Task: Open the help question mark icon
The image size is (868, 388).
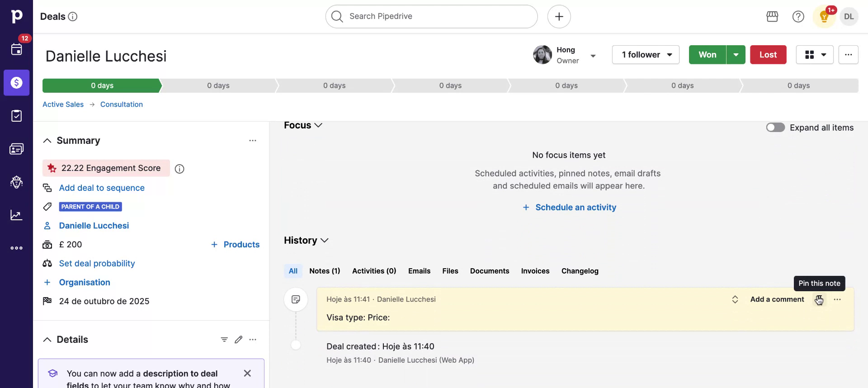Action: click(798, 17)
